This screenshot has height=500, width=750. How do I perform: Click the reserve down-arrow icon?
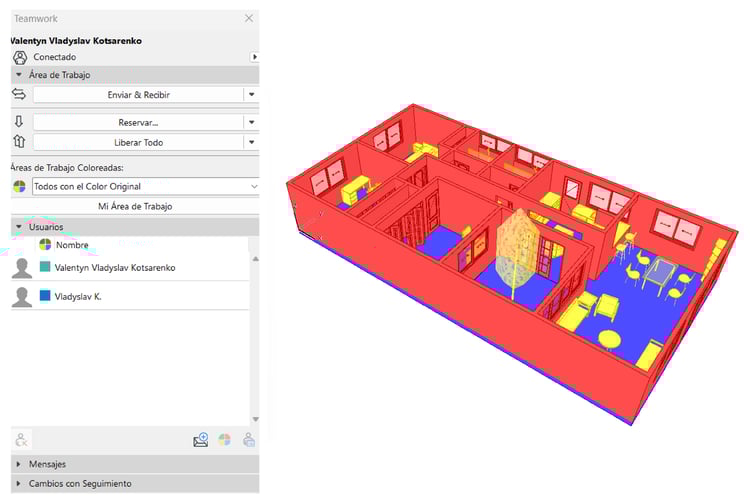pyautogui.click(x=19, y=122)
